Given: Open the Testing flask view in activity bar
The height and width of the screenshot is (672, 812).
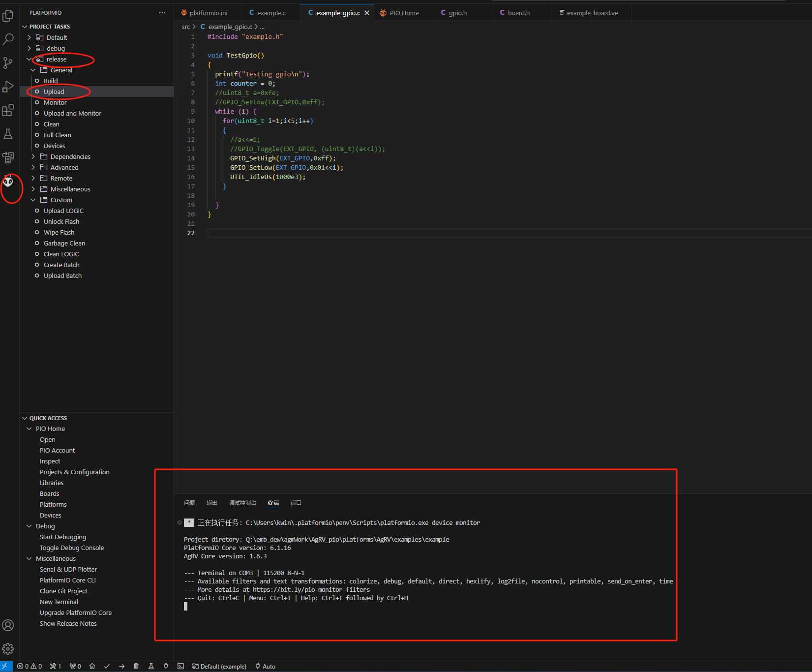Looking at the screenshot, I should coord(8,134).
